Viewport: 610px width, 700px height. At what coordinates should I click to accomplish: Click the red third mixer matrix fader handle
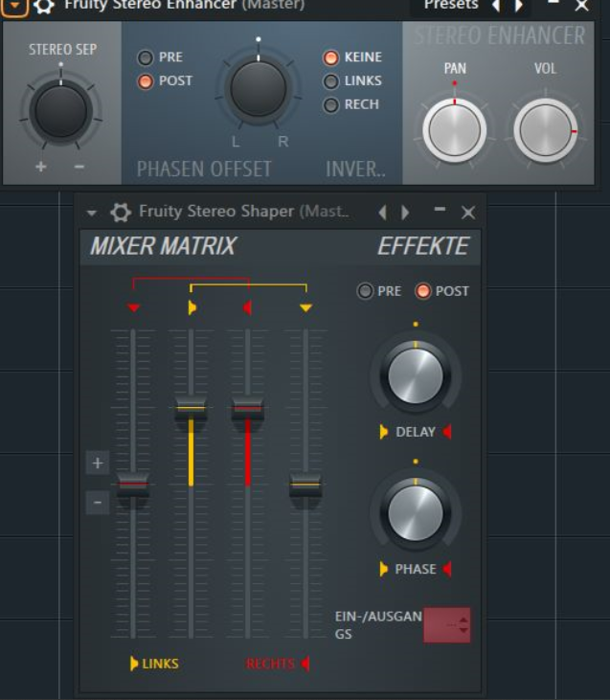(x=247, y=409)
